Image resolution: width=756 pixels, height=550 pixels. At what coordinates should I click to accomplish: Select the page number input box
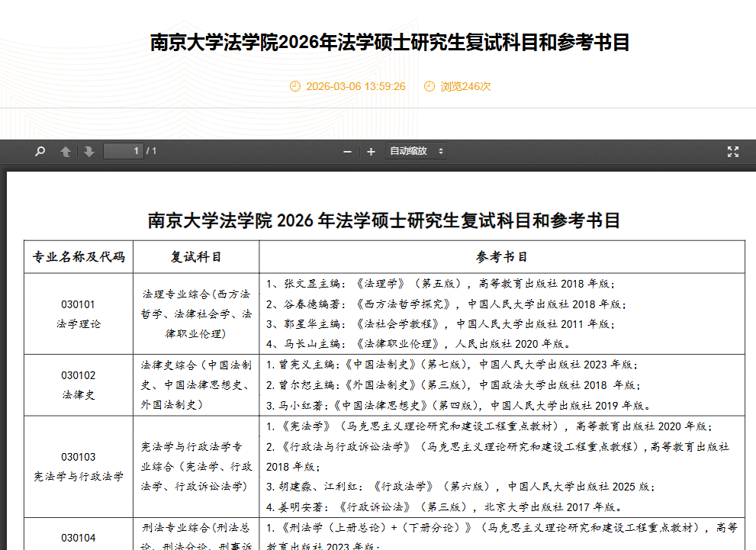pyautogui.click(x=123, y=150)
